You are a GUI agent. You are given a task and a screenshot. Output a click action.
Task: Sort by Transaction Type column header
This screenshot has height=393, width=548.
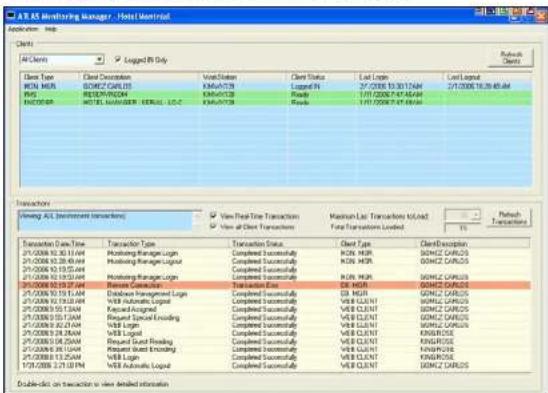click(166, 244)
